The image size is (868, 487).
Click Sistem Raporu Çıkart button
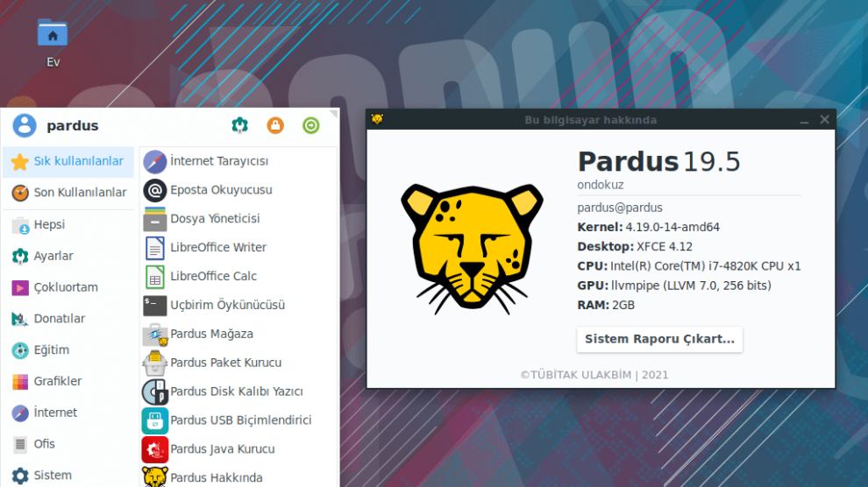click(659, 339)
